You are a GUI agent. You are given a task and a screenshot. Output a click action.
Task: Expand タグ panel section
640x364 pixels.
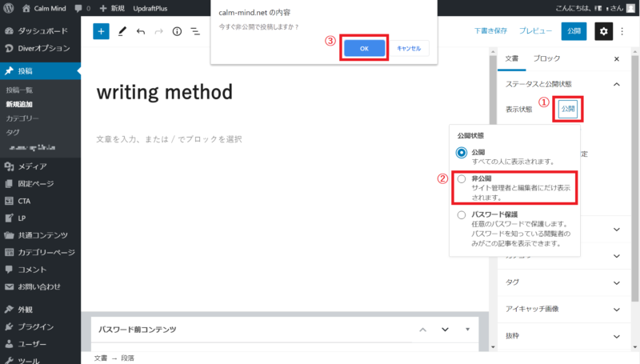tap(564, 282)
